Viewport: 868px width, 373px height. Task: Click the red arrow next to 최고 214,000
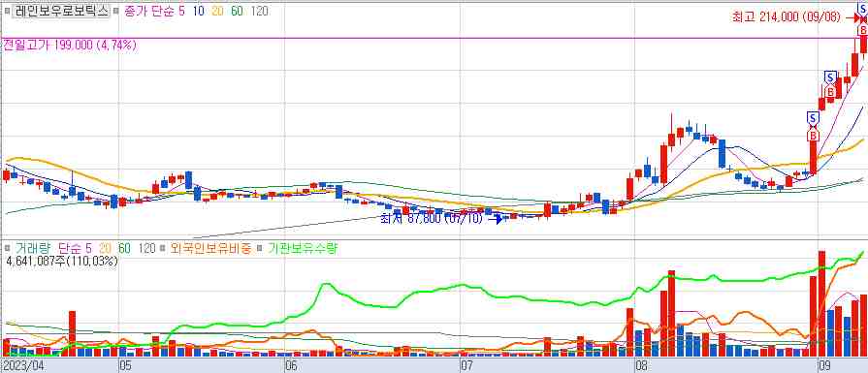(x=852, y=18)
